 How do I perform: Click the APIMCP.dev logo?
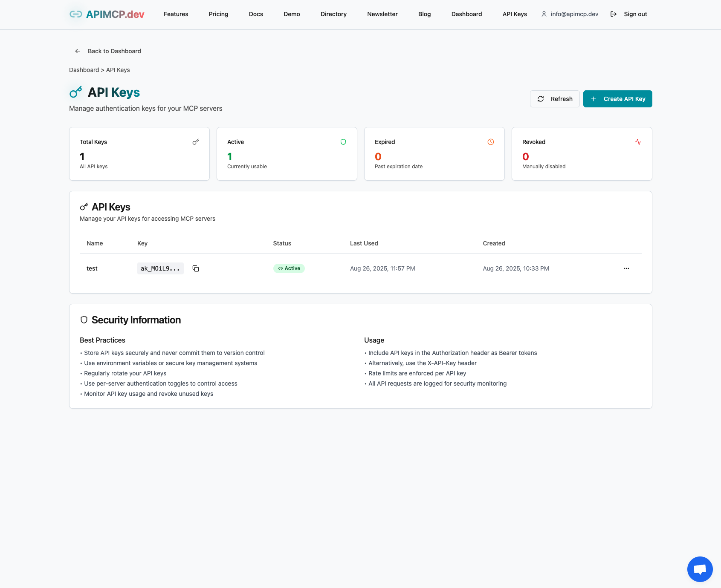click(107, 14)
